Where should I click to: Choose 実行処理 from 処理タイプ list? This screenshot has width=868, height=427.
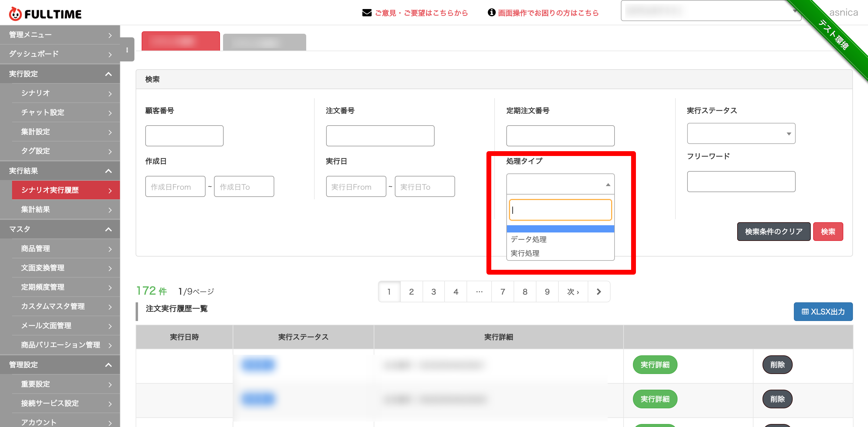coord(560,253)
